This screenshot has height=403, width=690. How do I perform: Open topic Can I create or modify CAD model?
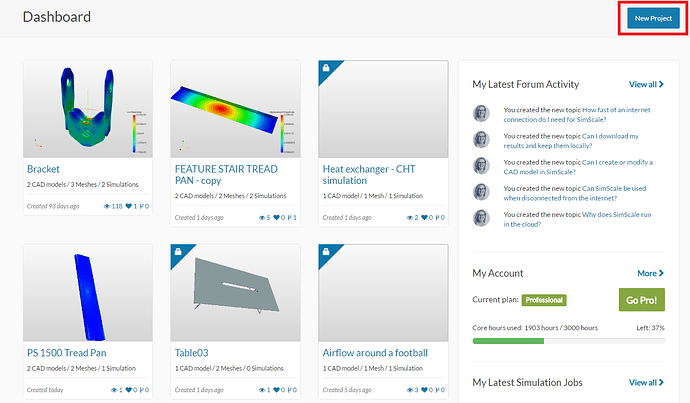(x=578, y=167)
